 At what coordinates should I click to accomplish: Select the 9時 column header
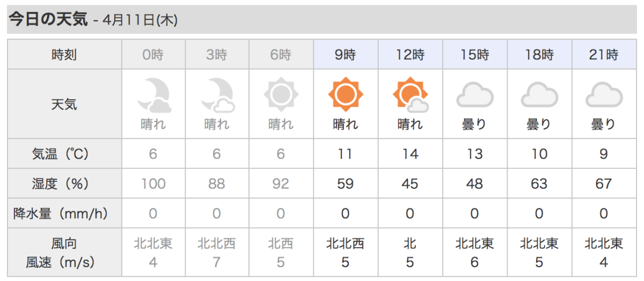(346, 54)
